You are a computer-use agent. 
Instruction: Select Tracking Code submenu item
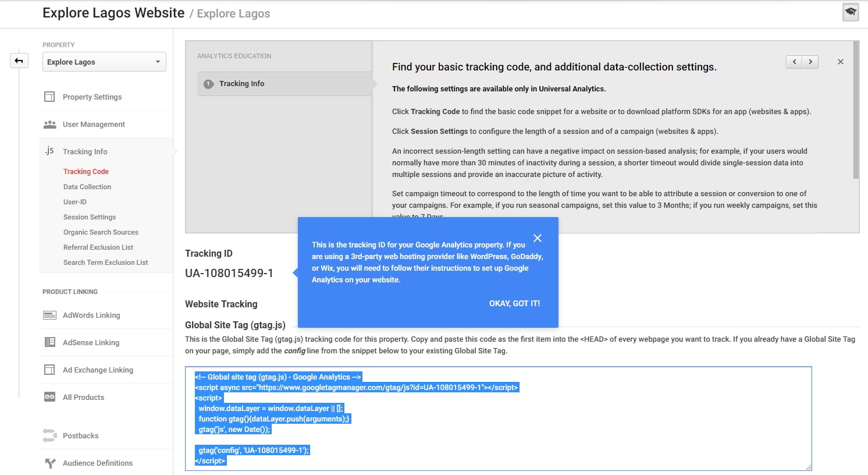point(86,171)
